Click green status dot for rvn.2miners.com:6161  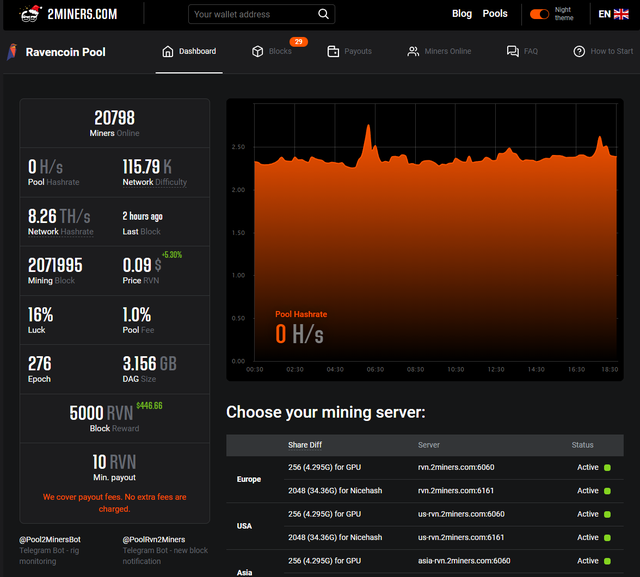coord(607,491)
